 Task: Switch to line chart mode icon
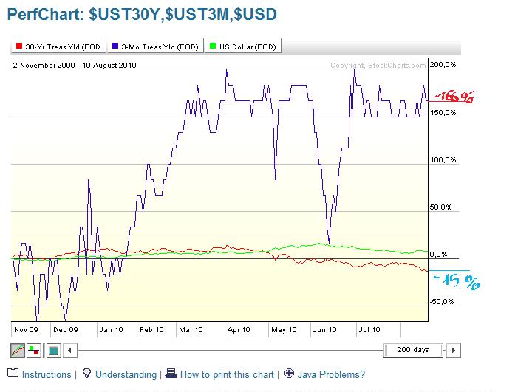(x=18, y=350)
